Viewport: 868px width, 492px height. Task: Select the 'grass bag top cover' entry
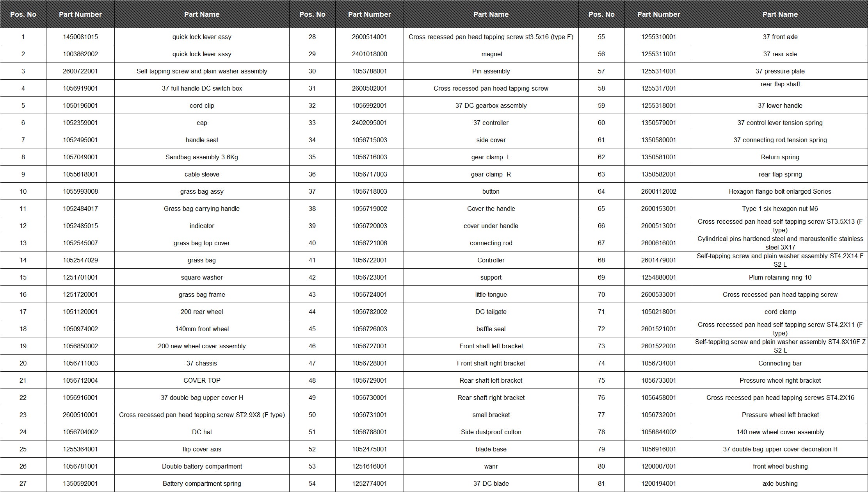coord(202,243)
